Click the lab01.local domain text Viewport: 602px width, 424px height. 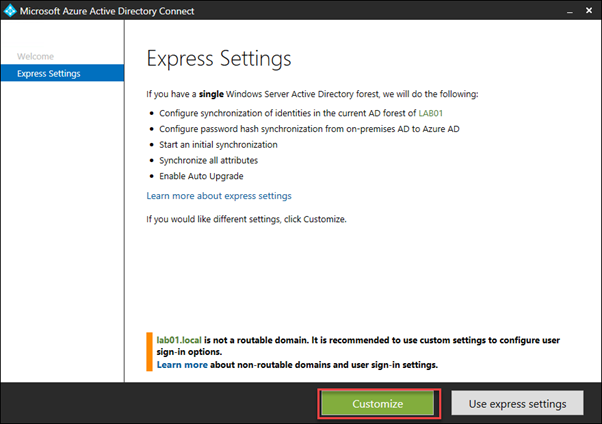[x=179, y=340]
